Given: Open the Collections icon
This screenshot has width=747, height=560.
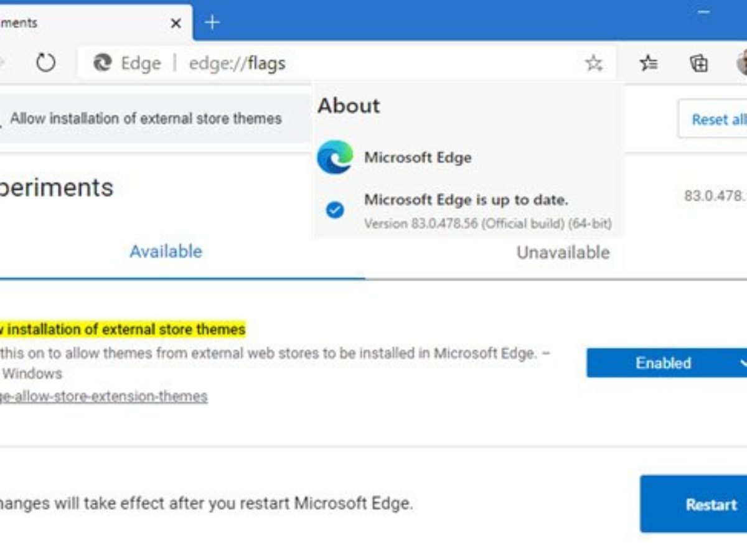Looking at the screenshot, I should (699, 63).
